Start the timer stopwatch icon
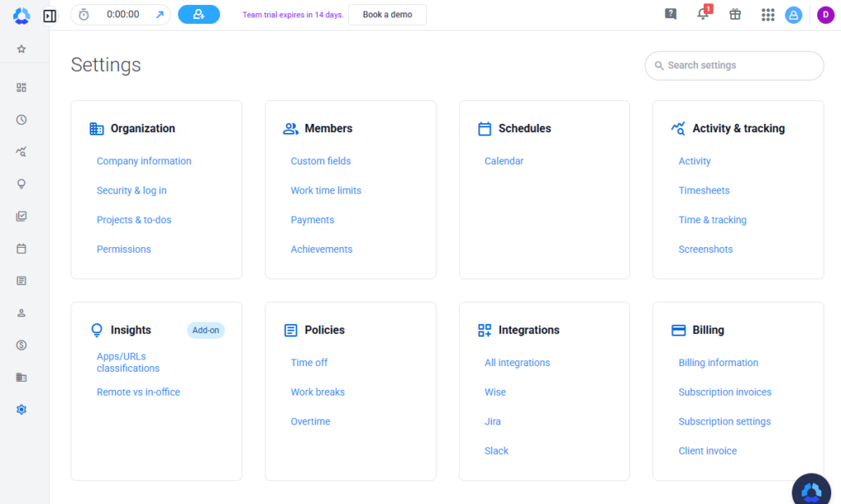841x504 pixels. (84, 15)
